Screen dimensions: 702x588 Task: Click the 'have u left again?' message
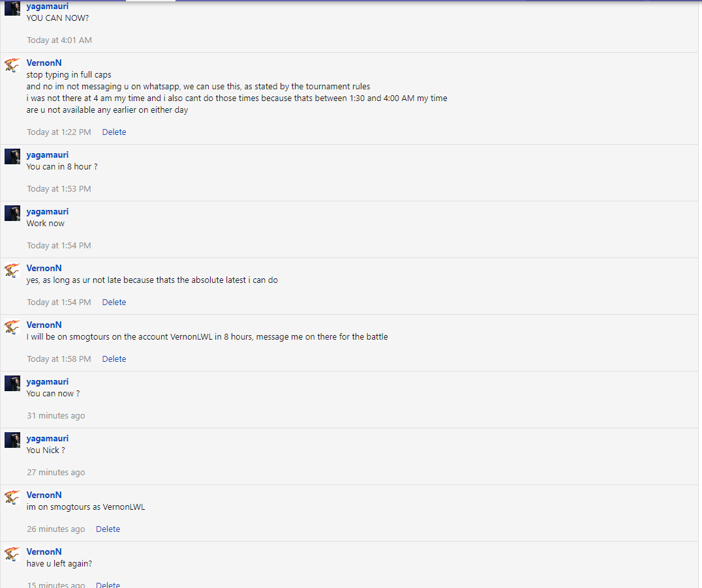(59, 564)
